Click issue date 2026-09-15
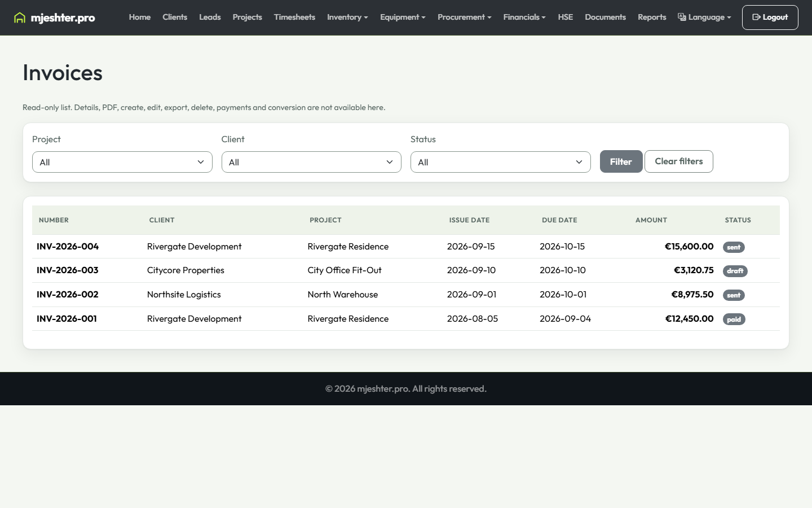Viewport: 812px width, 508px height. pos(471,247)
